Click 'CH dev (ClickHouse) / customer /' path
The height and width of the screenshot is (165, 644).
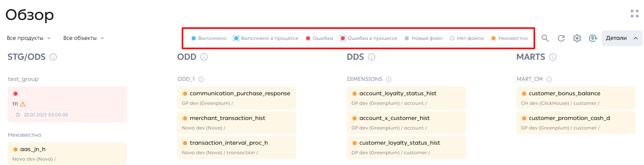point(560,103)
